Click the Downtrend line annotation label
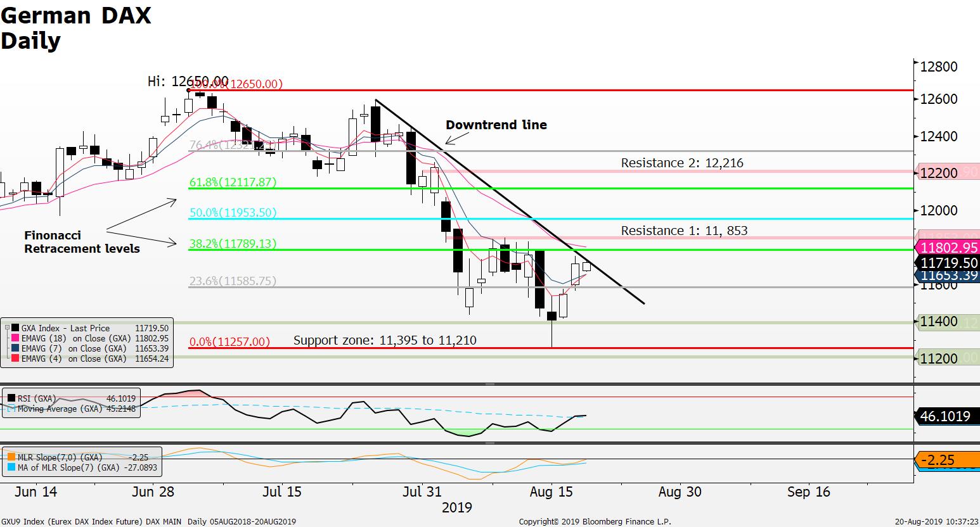The image size is (980, 527). tap(496, 125)
